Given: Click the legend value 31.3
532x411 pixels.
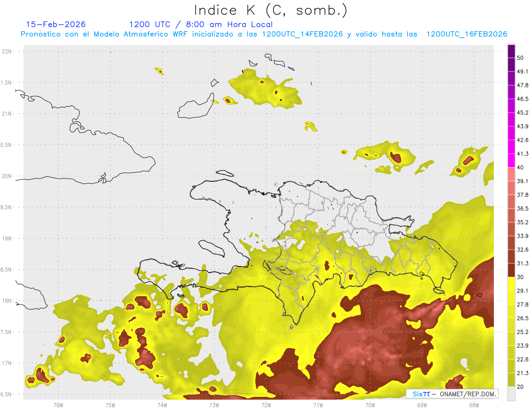Looking at the screenshot, I should pos(523,263).
